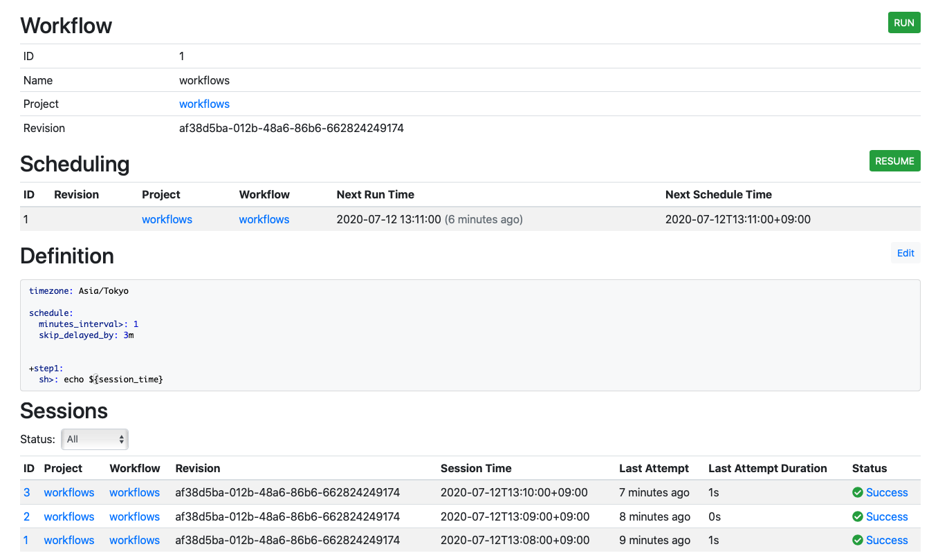The height and width of the screenshot is (560, 938).
Task: Click Success status link for session 13:10:00
Action: click(x=887, y=492)
